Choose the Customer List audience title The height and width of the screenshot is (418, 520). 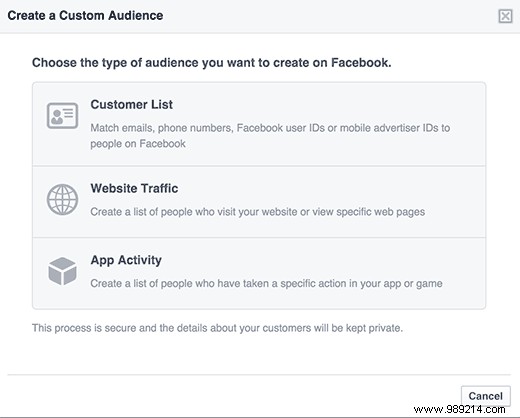(131, 105)
